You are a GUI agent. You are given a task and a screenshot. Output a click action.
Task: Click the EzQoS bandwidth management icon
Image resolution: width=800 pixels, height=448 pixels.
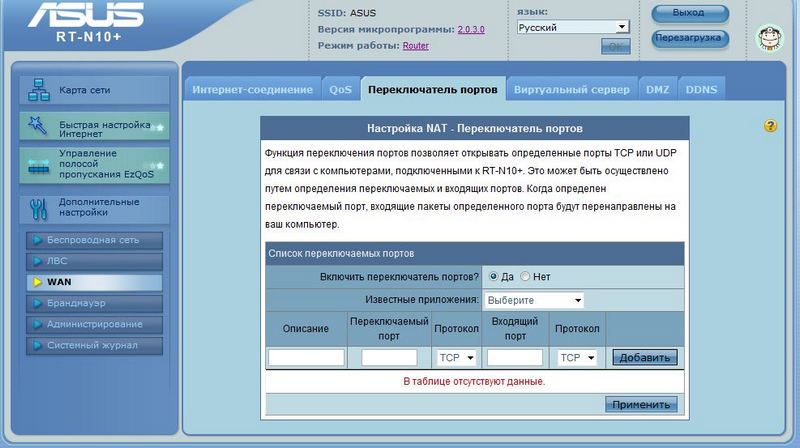[x=39, y=166]
